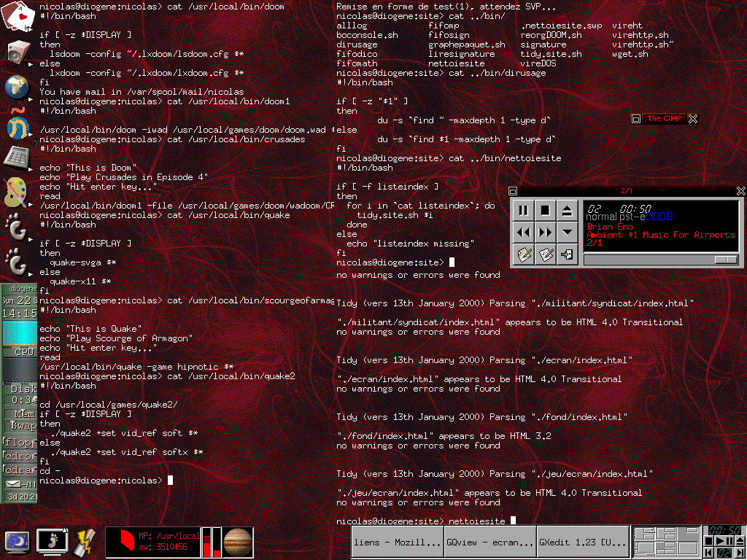Open the playing cards games launcher
747x560 pixels.
pyautogui.click(x=17, y=16)
